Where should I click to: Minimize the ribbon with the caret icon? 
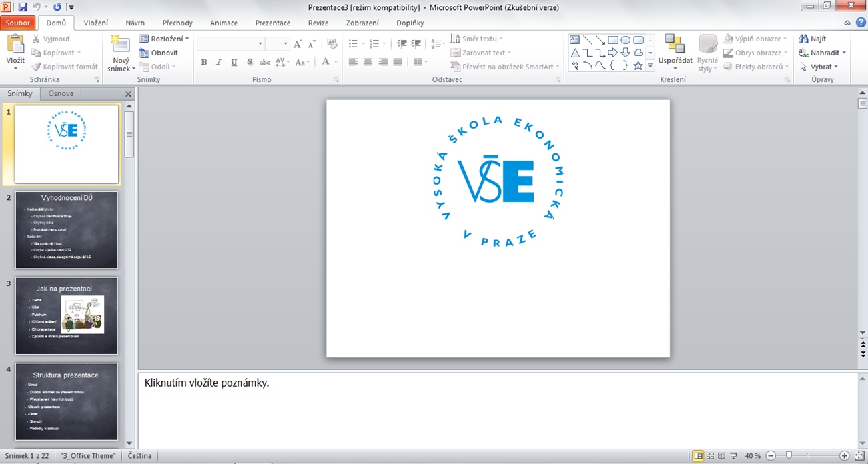(848, 23)
